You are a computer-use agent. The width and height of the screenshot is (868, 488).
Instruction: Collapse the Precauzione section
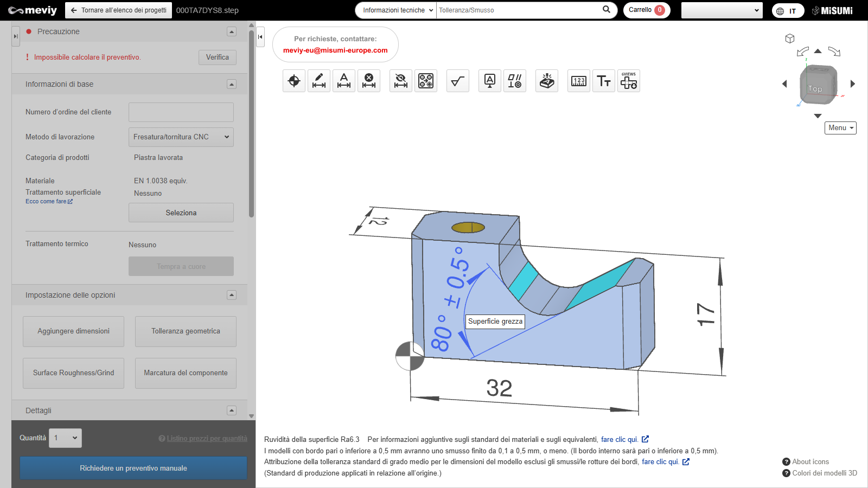(232, 31)
